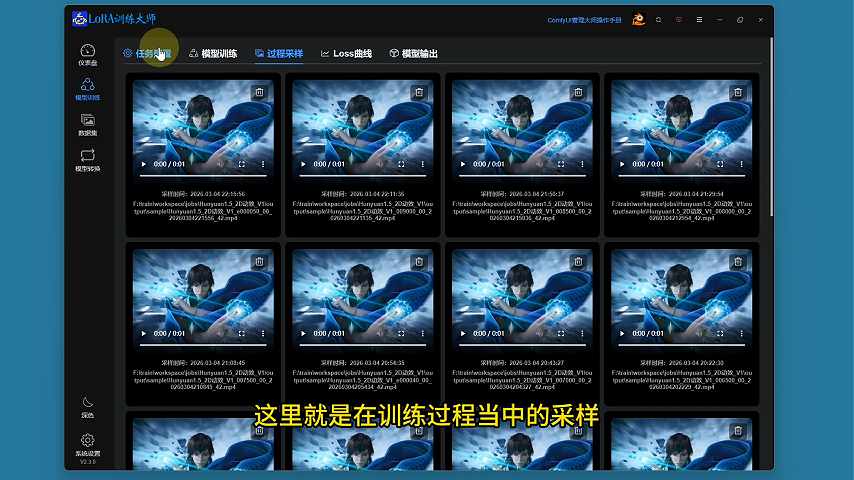Mute the 22:11:36 sample video

(x=380, y=164)
